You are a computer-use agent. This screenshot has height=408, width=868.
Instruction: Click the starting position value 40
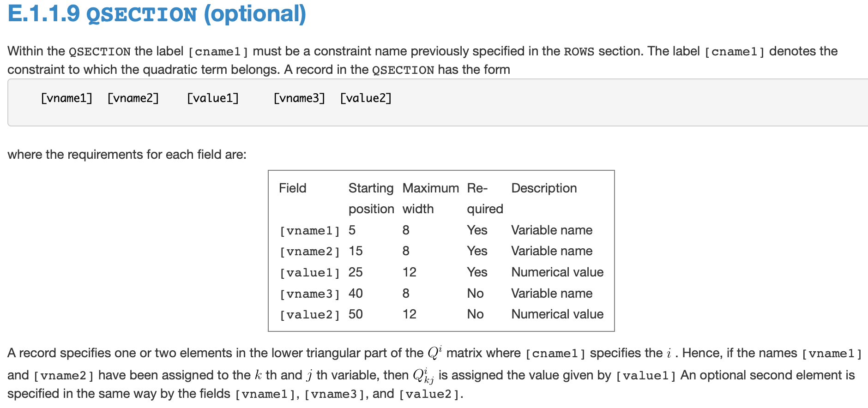[356, 294]
